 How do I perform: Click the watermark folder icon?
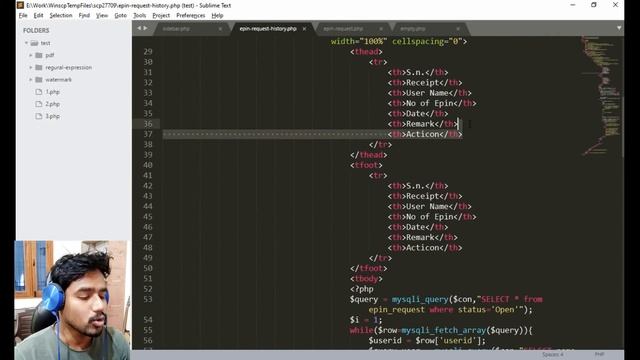click(39, 80)
